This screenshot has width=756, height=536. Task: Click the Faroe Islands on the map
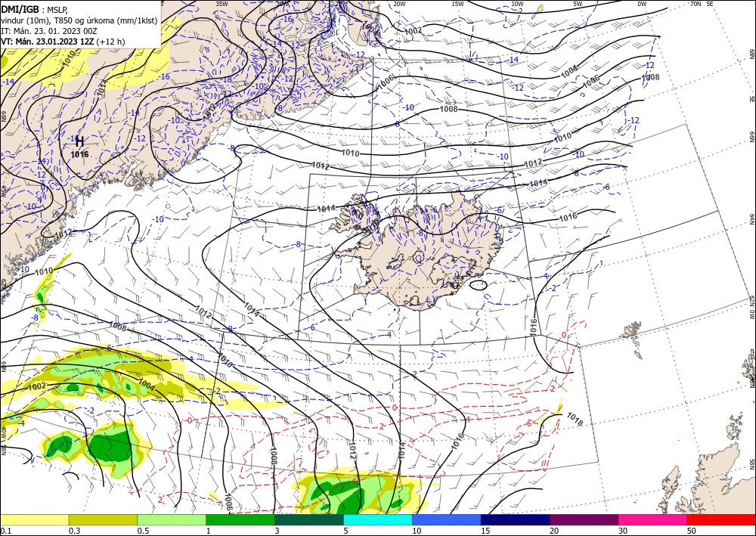click(x=631, y=333)
